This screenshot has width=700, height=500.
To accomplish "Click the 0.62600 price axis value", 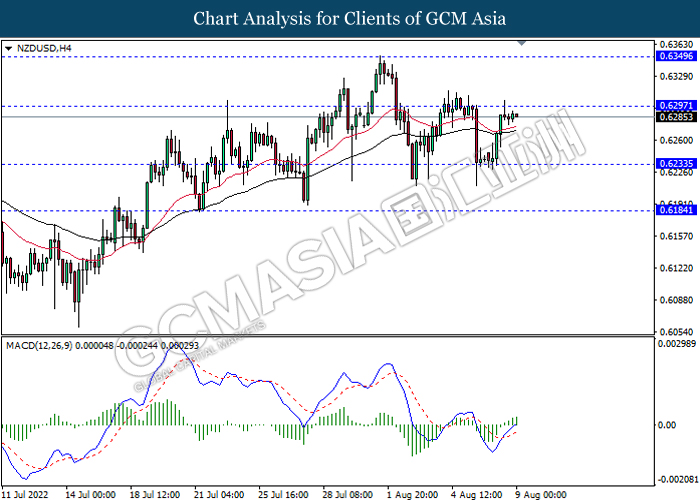I will 677,140.
